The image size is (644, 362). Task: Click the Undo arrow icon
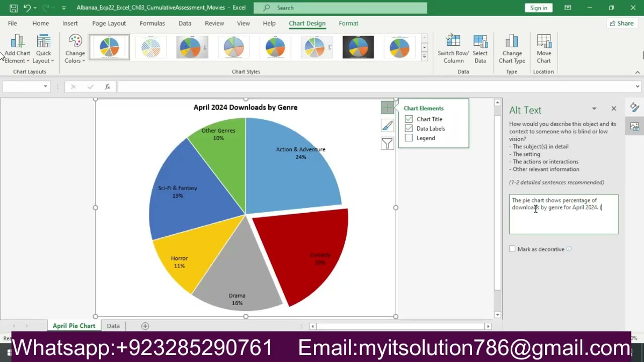(27, 8)
